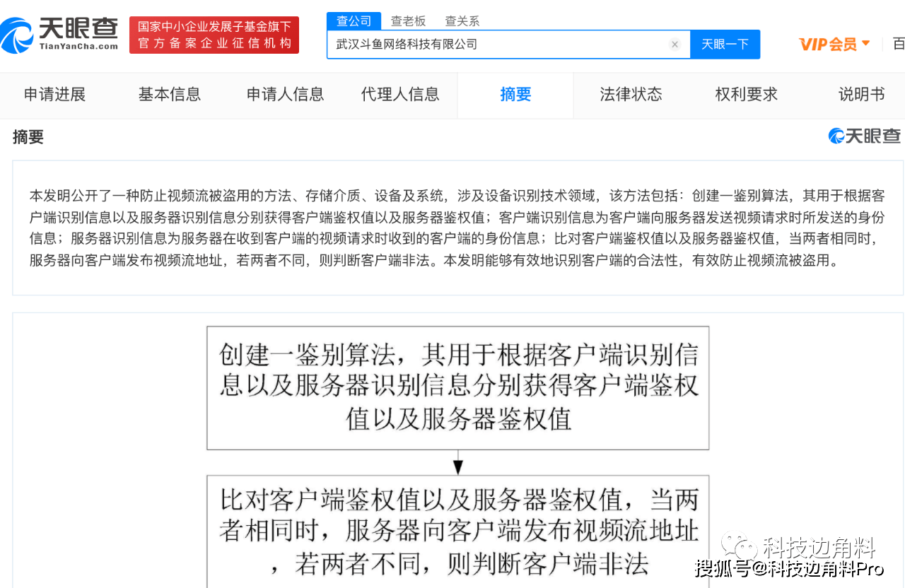Screen dimensions: 905x588
Task: Switch to the 说明书 tab
Action: [x=861, y=95]
